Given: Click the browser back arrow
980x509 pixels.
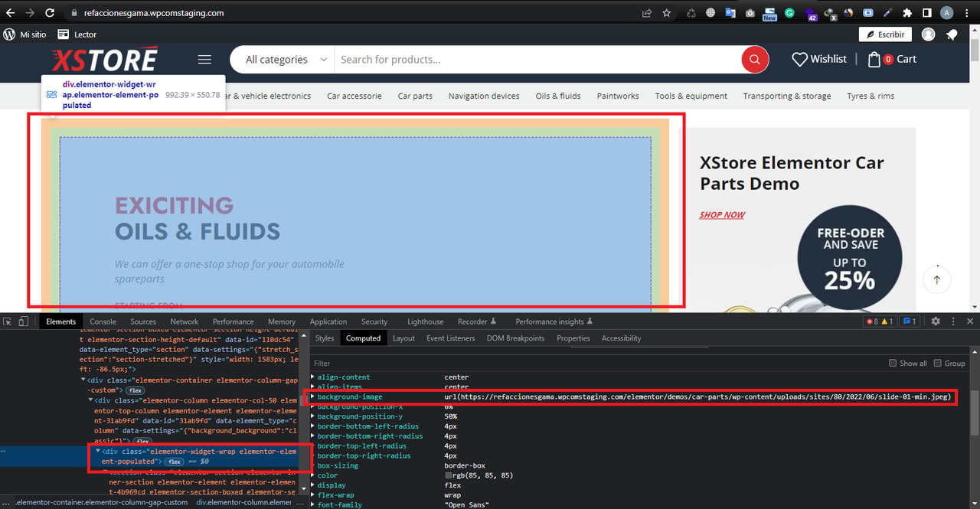Looking at the screenshot, I should (x=11, y=13).
